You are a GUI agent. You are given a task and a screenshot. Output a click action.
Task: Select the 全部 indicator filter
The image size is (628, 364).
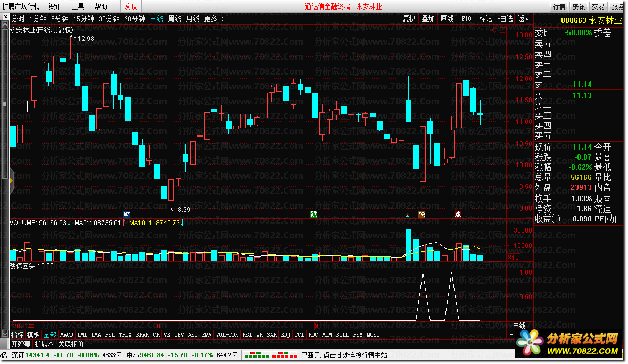coord(49,335)
